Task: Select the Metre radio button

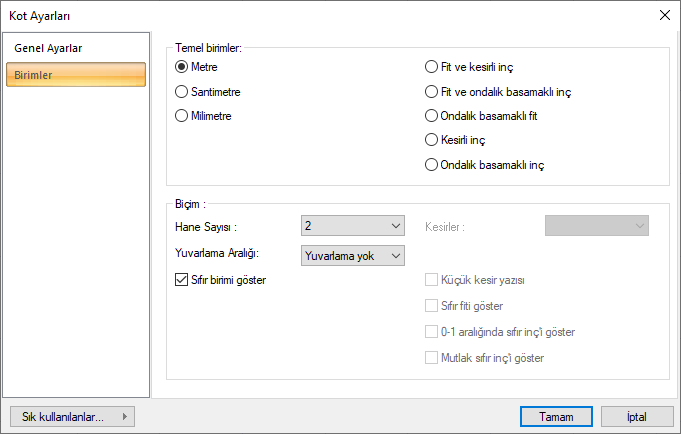Action: click(x=182, y=67)
